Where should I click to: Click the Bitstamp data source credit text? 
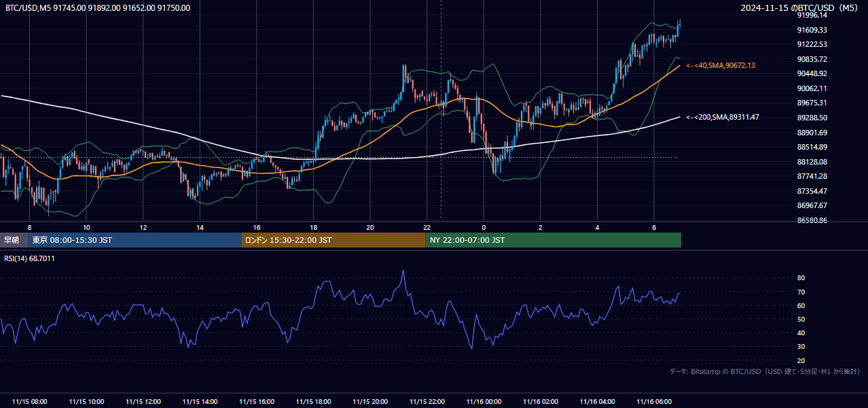[765, 371]
